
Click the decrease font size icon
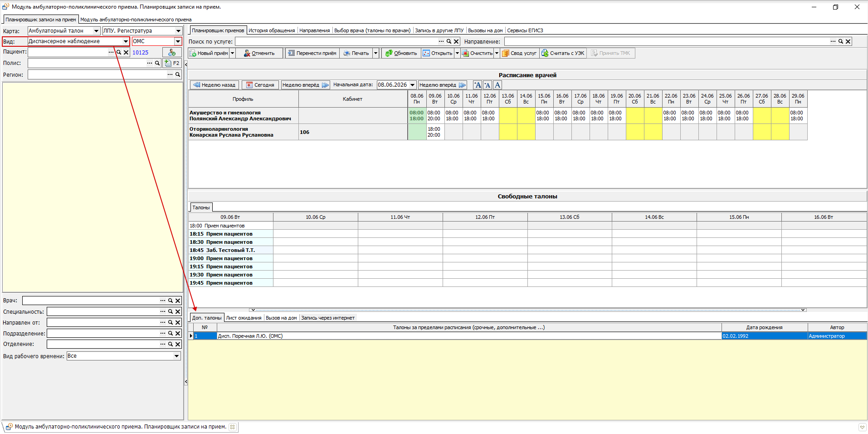pyautogui.click(x=488, y=85)
